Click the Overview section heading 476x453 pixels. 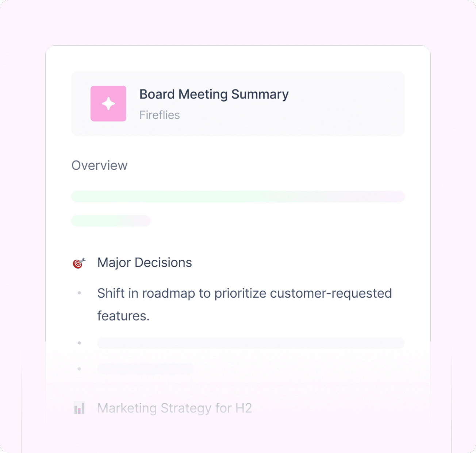pos(99,166)
